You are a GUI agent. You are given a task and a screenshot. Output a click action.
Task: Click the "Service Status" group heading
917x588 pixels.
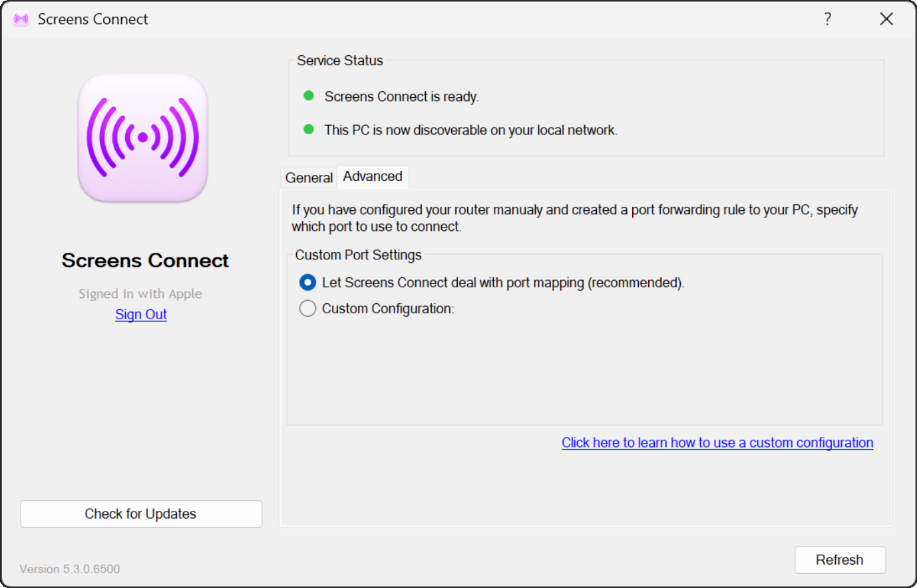(340, 61)
